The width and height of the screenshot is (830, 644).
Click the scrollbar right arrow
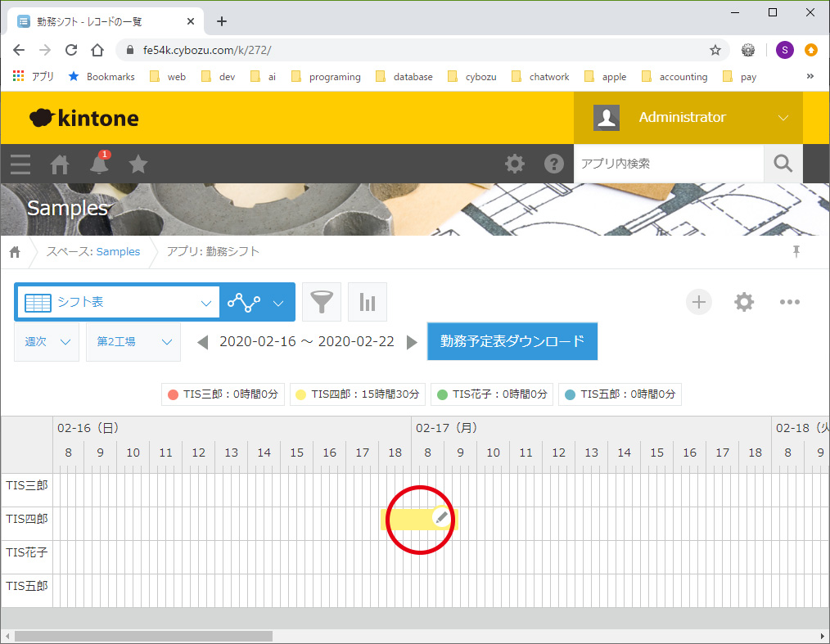tap(823, 636)
